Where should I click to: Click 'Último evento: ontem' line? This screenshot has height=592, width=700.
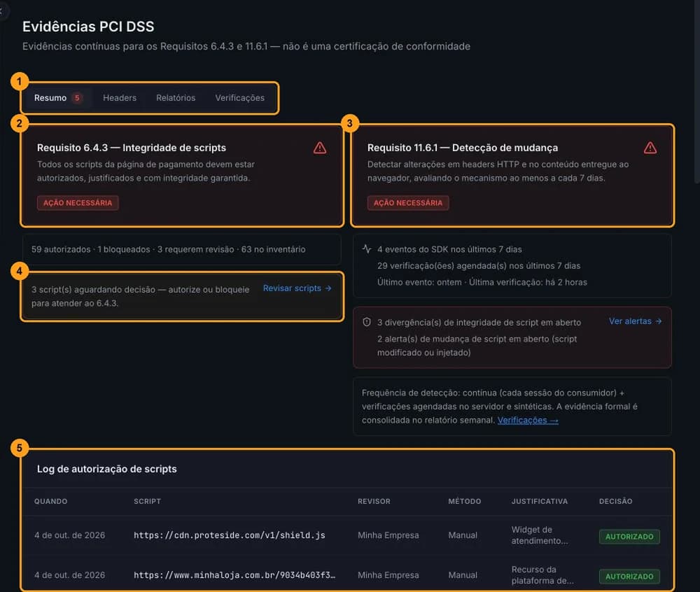pyautogui.click(x=482, y=283)
